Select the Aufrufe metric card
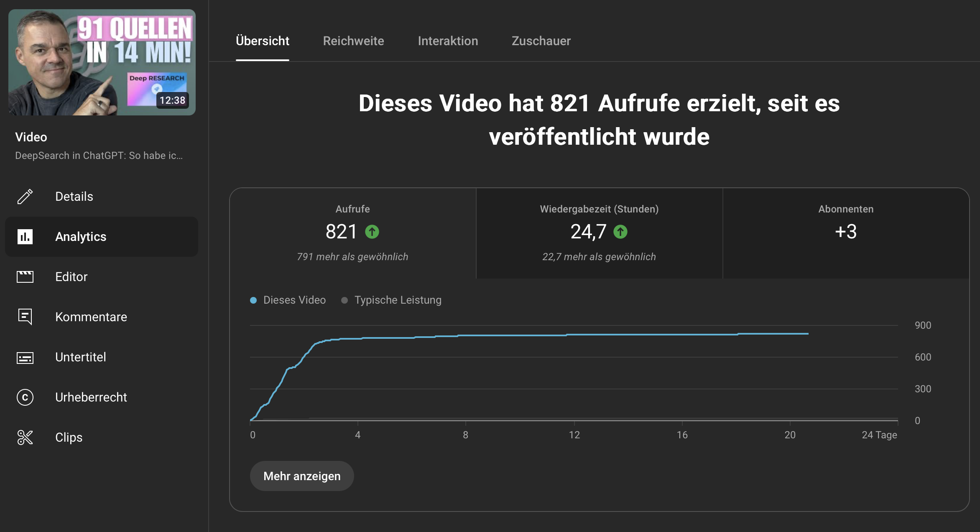This screenshot has width=980, height=532. [x=352, y=233]
